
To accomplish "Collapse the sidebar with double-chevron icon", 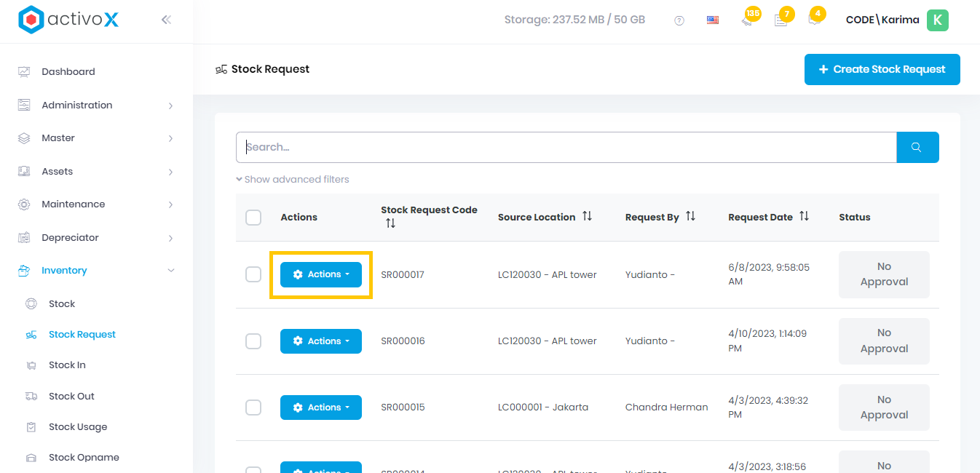I will pos(166,20).
